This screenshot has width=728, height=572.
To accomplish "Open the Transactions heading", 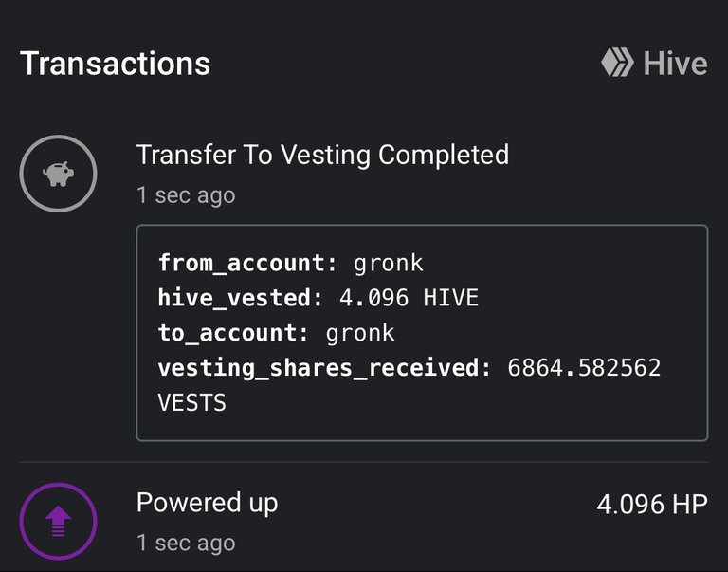I will click(115, 64).
